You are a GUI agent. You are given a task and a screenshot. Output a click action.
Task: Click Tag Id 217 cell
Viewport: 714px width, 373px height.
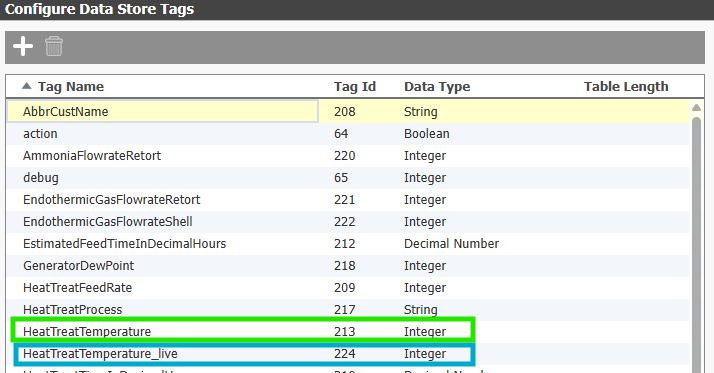345,310
